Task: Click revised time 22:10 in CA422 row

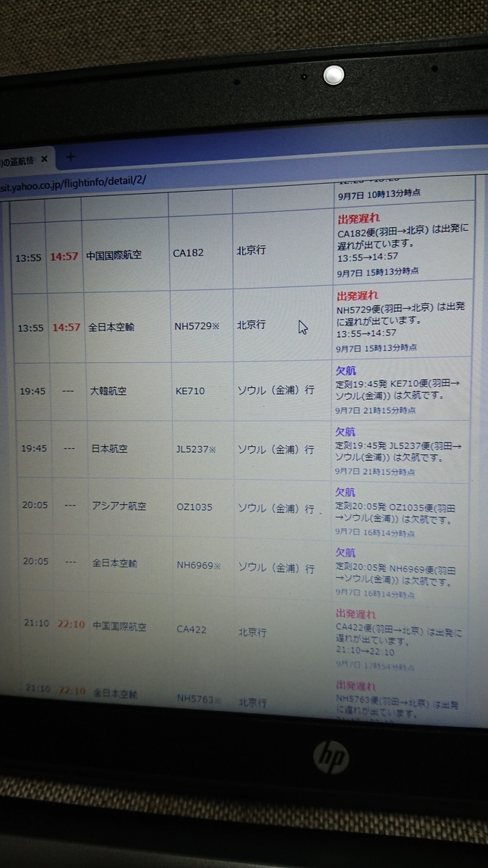Action: pyautogui.click(x=72, y=625)
